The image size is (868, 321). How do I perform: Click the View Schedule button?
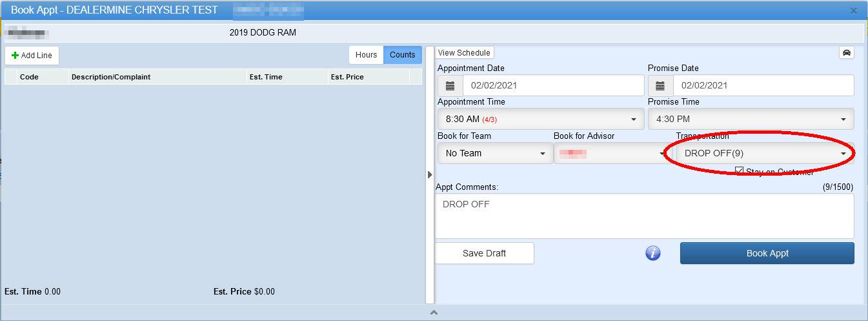[x=464, y=53]
